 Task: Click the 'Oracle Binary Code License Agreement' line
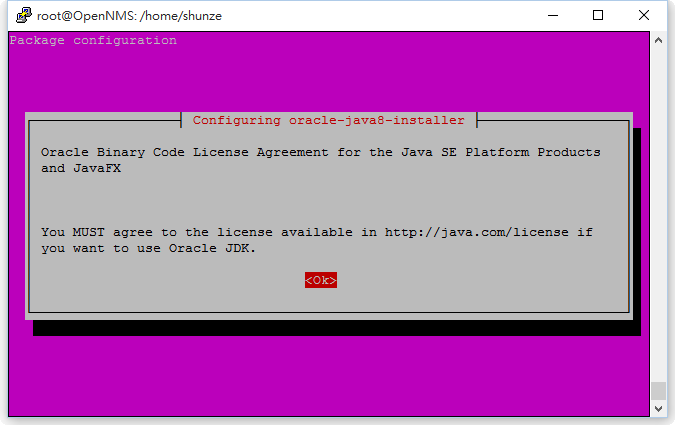tap(321, 152)
